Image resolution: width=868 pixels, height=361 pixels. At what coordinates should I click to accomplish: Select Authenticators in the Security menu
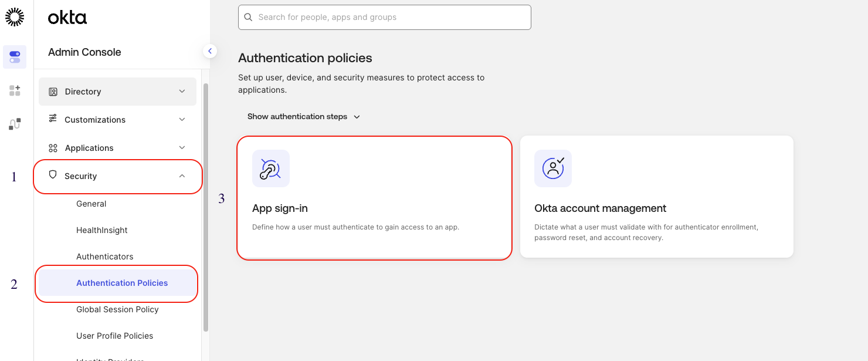tap(105, 257)
